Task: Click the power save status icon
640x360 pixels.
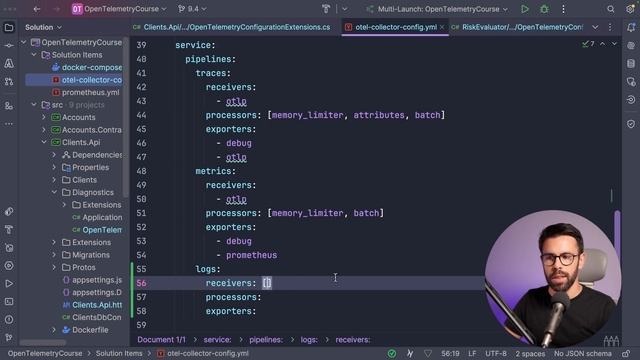Action: 410,353
